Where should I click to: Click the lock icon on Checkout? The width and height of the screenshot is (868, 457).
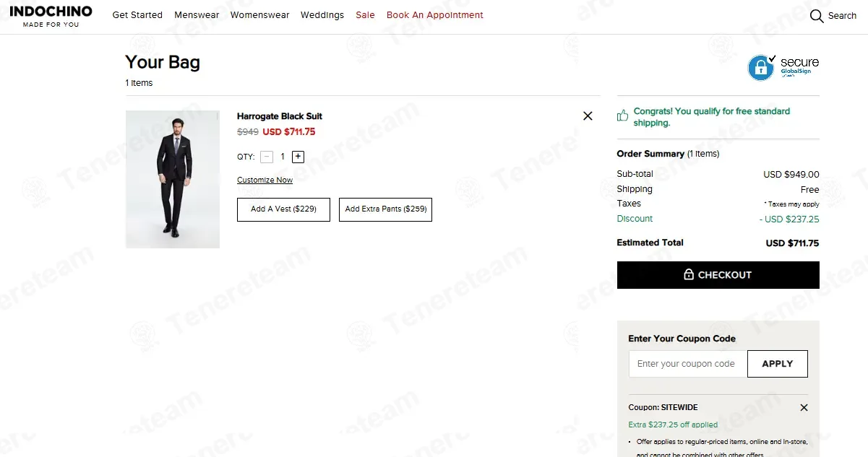pos(689,274)
